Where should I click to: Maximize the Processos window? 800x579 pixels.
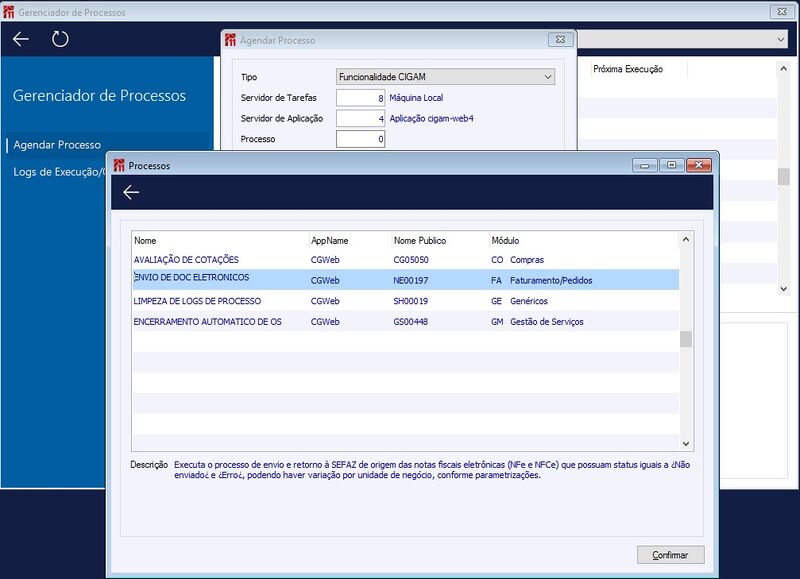tap(671, 165)
